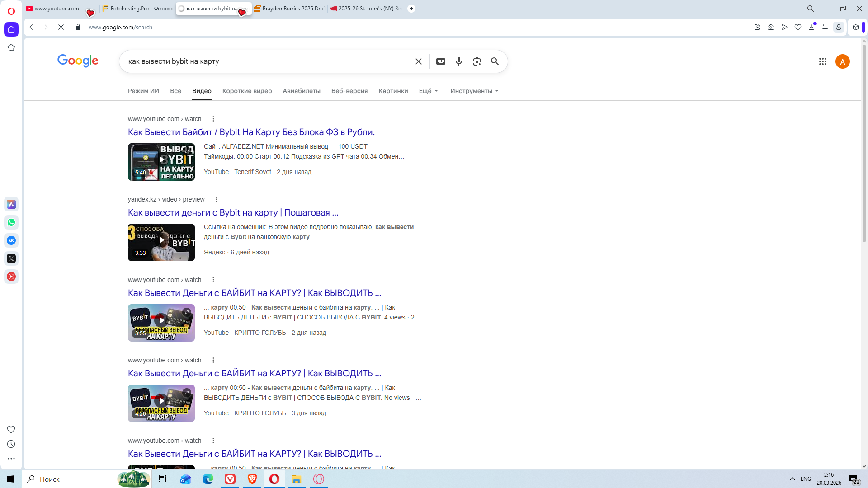Expand the Ещё dropdown in search filters

click(x=428, y=91)
